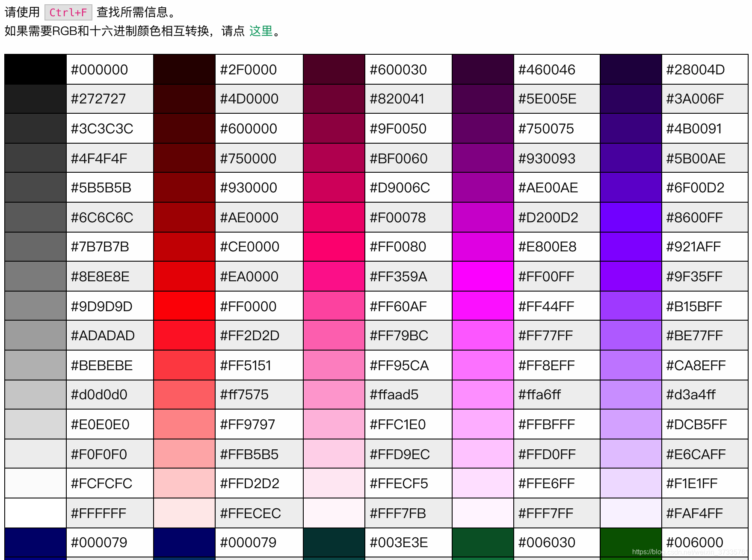Select the #FFE6FF hex value
Image resolution: width=752 pixels, height=560 pixels.
coord(546,483)
